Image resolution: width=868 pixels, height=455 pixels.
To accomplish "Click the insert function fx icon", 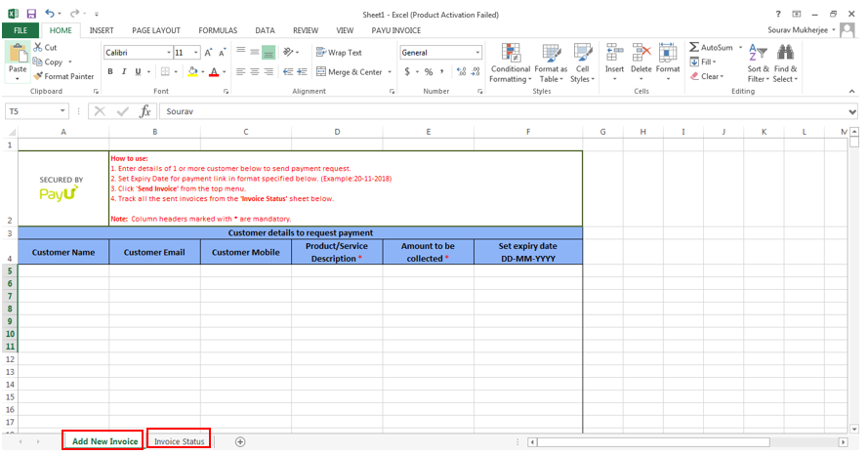I will coord(145,111).
